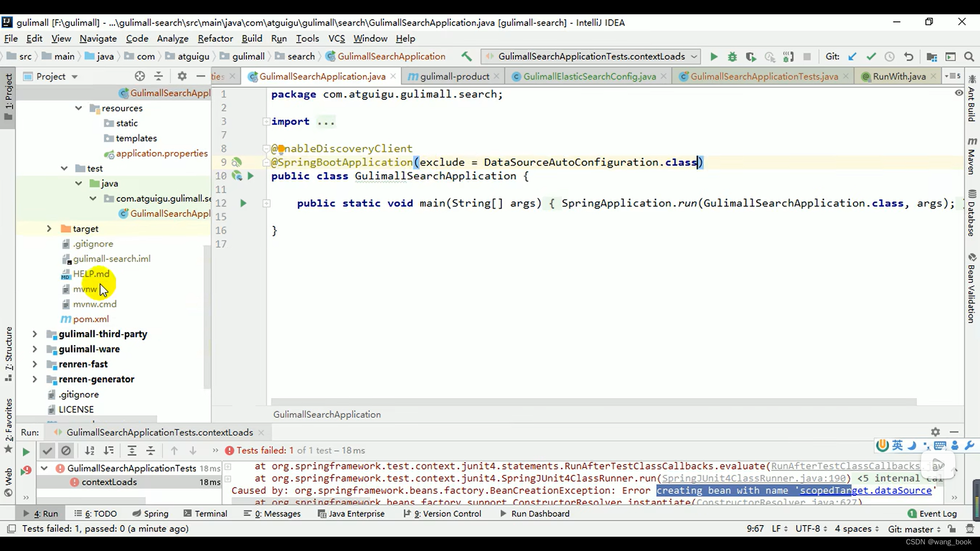Unfold the import section on line 3
Screen dimensions: 980x551
tap(266, 121)
